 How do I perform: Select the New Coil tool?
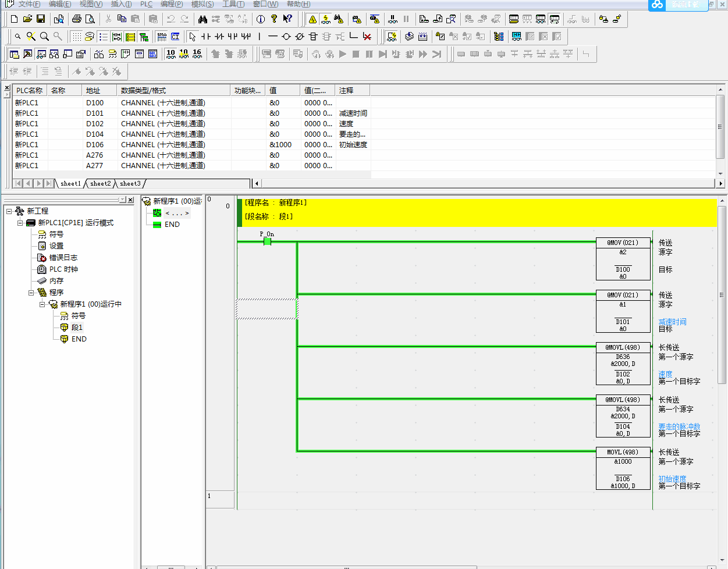(x=286, y=37)
